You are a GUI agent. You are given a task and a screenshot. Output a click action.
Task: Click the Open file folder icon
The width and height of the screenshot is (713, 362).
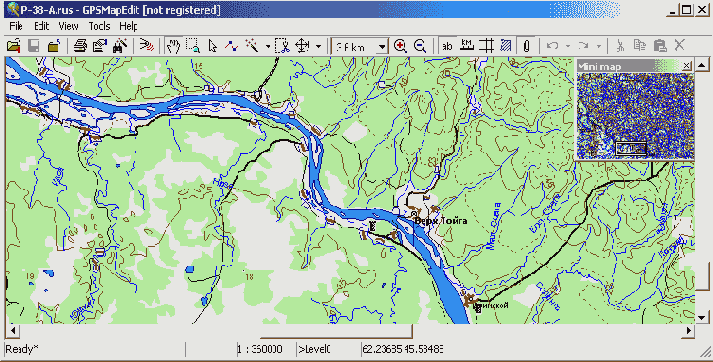coord(14,46)
